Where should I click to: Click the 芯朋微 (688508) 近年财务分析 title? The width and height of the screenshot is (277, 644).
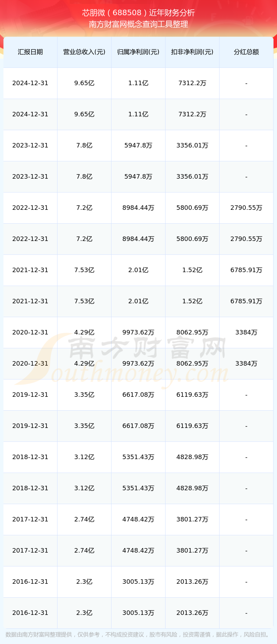(138, 13)
